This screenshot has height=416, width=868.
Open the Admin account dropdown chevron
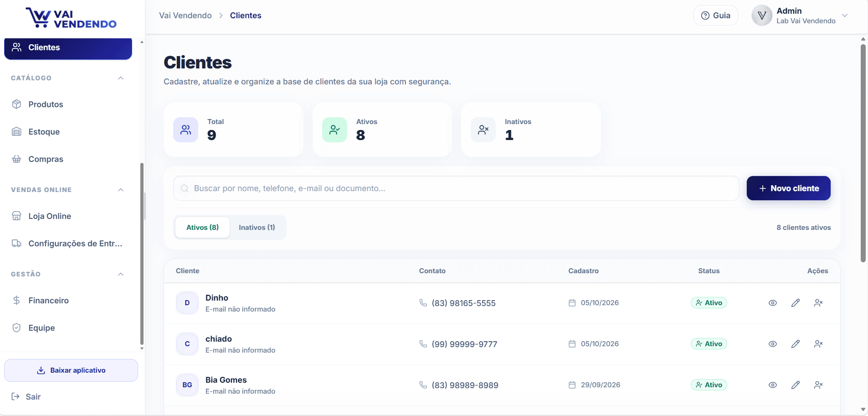[845, 16]
